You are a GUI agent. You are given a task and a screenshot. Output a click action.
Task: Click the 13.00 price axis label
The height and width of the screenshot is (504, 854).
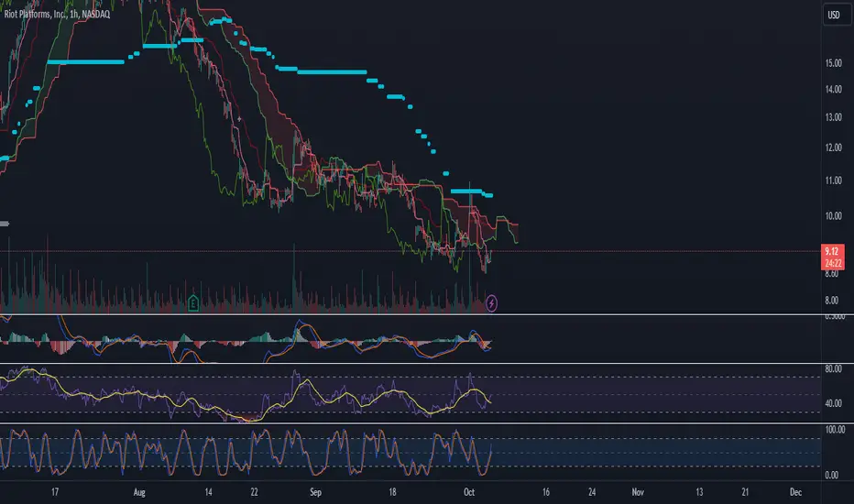tap(833, 117)
